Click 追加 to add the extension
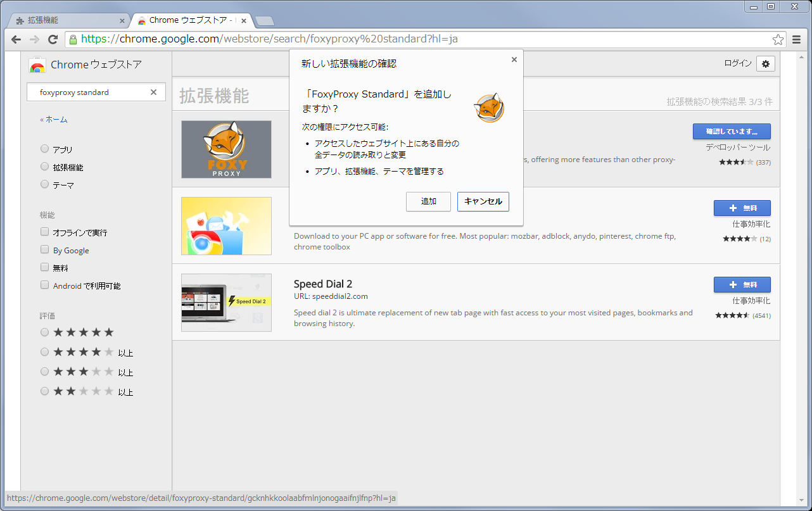Image resolution: width=812 pixels, height=511 pixels. click(x=428, y=201)
